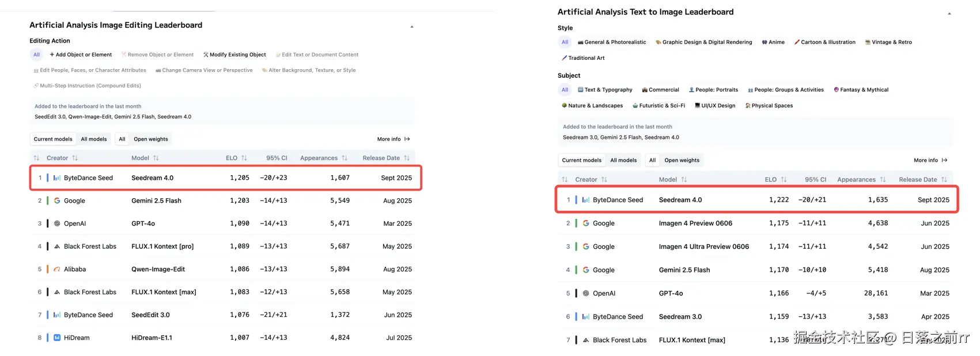This screenshot has height=356, width=980.
Task: Sort Image Editing table by Release Date arrows
Action: pyautogui.click(x=407, y=158)
